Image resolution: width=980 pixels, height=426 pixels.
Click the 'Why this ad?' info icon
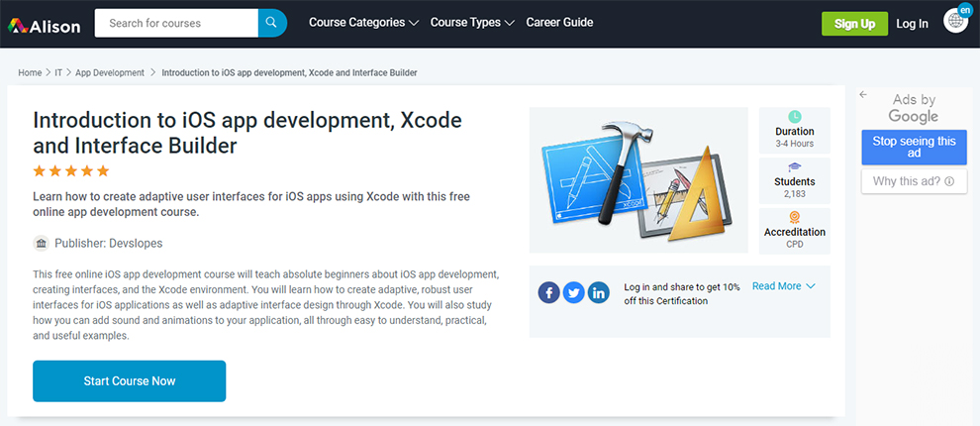[x=949, y=181]
